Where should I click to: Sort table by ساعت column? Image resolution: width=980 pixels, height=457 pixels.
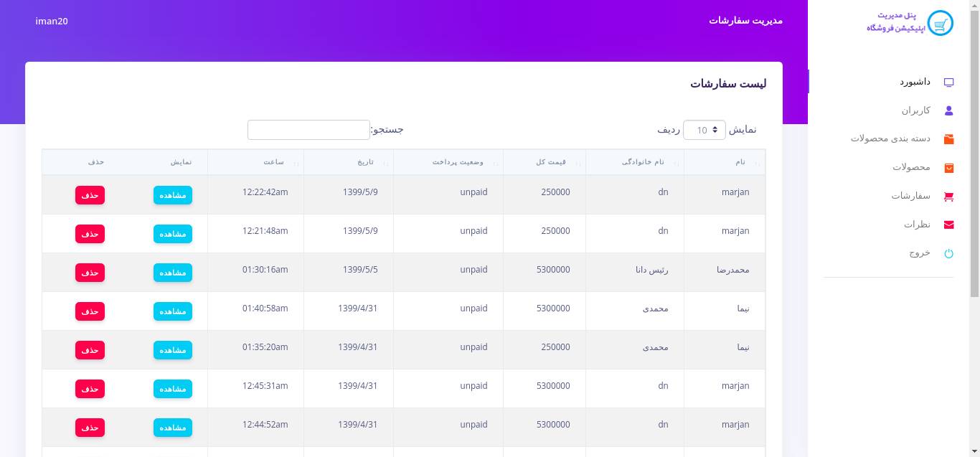273,162
